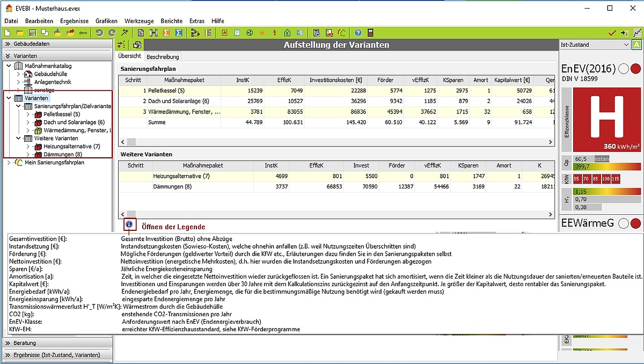Viewport: 644px width, 364px height.
Task: Click the blue question mark help icon
Action: pos(358,33)
